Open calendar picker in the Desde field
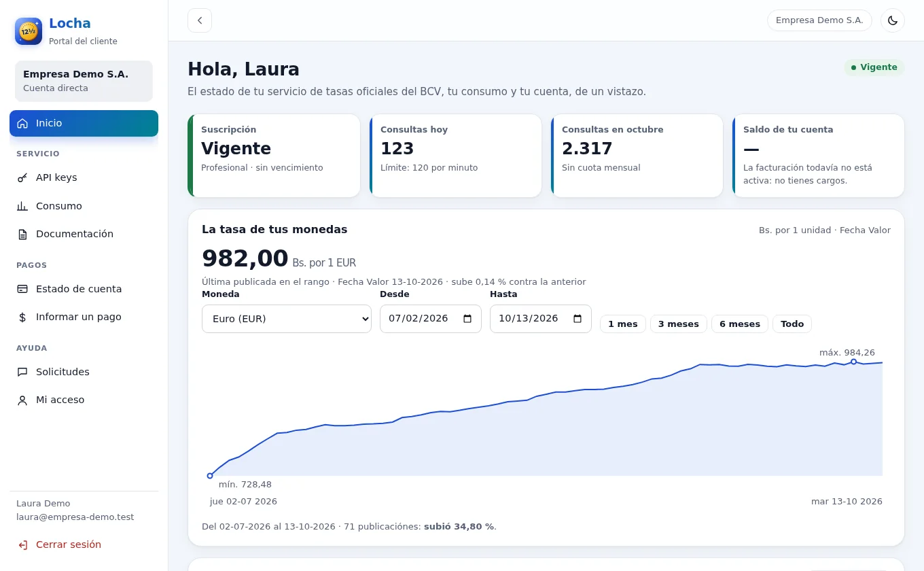The width and height of the screenshot is (924, 571). [467, 319]
